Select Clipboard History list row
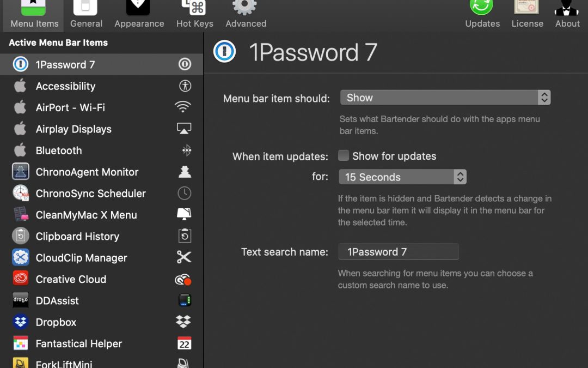Image resolution: width=588 pixels, height=368 pixels. coord(77,236)
